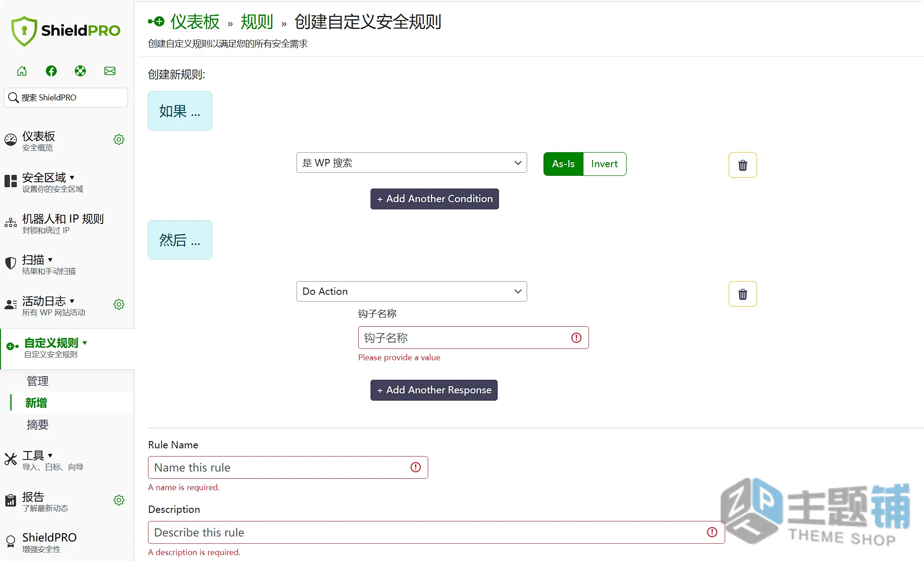Click the 如果 ... block
This screenshot has height=561, width=924.
180,111
